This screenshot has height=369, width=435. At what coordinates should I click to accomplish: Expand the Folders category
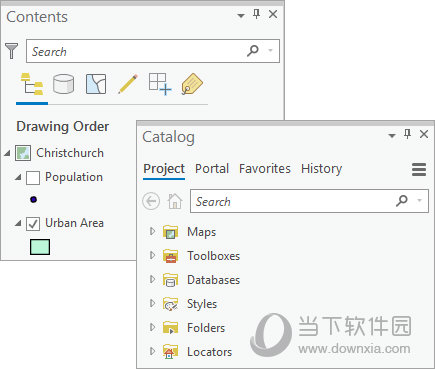pyautogui.click(x=152, y=327)
